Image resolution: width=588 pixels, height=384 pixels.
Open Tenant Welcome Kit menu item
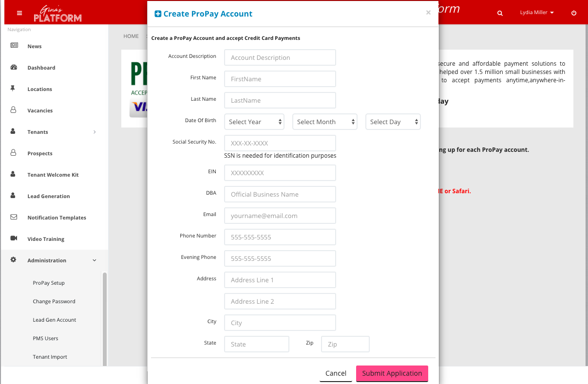coord(54,175)
